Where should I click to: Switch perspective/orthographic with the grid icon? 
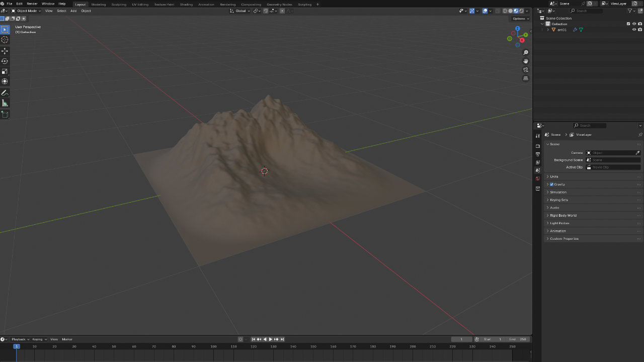[526, 78]
